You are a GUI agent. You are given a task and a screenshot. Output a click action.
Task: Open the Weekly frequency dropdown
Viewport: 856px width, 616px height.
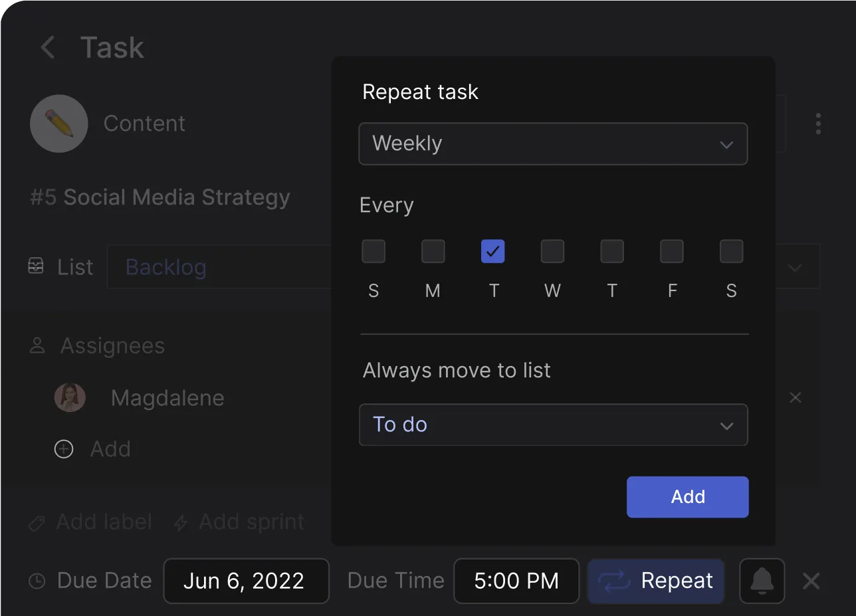point(553,144)
